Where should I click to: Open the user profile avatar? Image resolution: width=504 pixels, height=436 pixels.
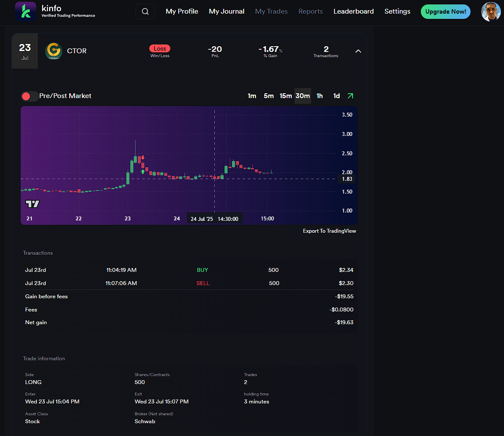pos(491,11)
